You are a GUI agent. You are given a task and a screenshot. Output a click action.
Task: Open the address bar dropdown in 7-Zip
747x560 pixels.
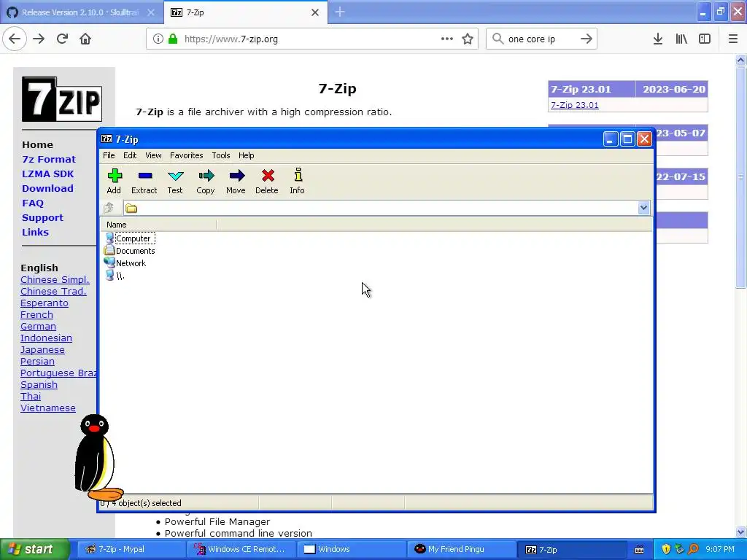tap(643, 208)
